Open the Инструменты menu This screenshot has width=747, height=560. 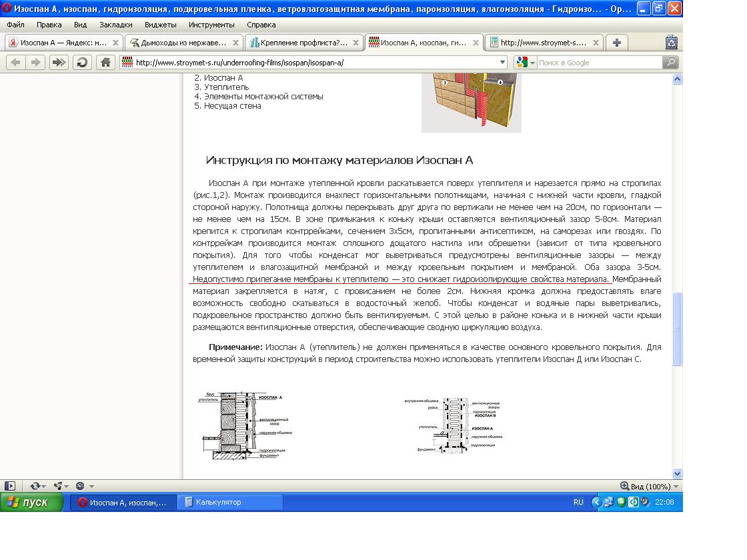211,25
